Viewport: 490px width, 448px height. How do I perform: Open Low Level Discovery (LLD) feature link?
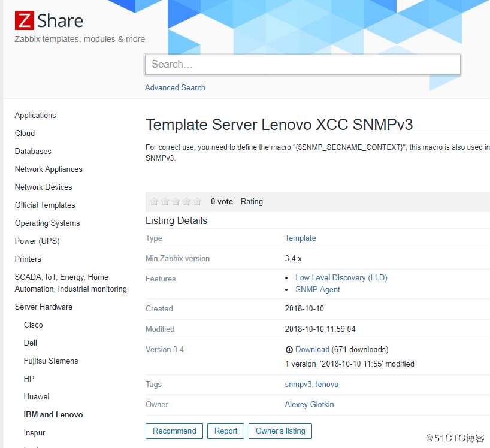tap(341, 278)
